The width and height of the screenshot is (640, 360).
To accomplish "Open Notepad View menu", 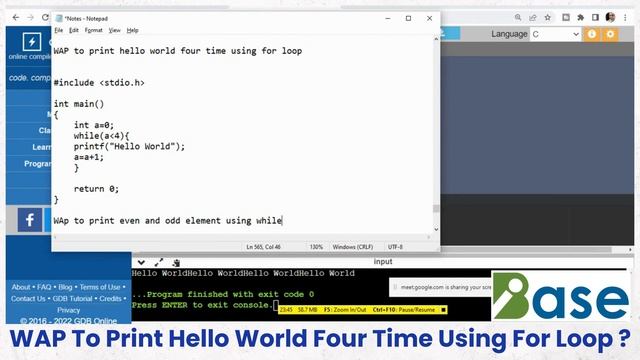I will coord(114,30).
